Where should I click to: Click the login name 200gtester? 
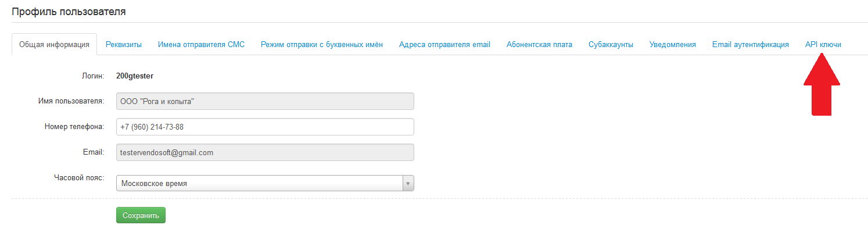pos(135,76)
